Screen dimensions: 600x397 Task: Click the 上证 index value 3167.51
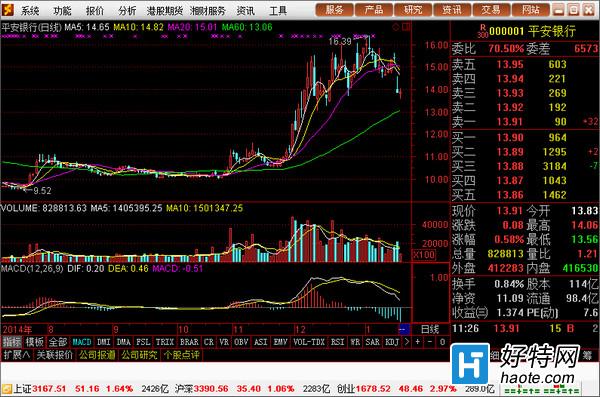tap(49, 389)
